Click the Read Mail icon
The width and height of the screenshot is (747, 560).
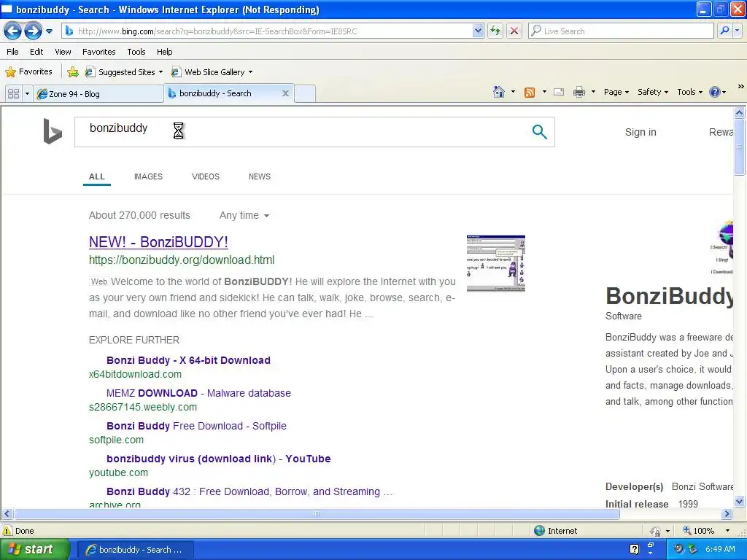559,92
